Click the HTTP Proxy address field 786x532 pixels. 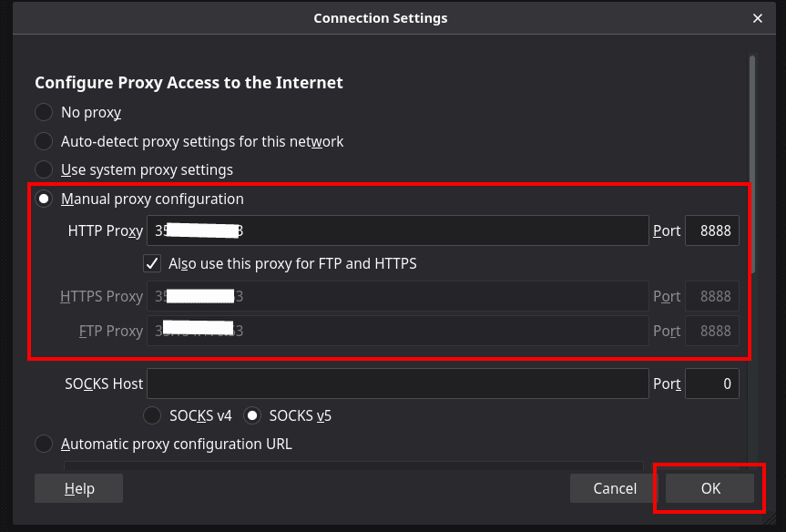[x=397, y=230]
